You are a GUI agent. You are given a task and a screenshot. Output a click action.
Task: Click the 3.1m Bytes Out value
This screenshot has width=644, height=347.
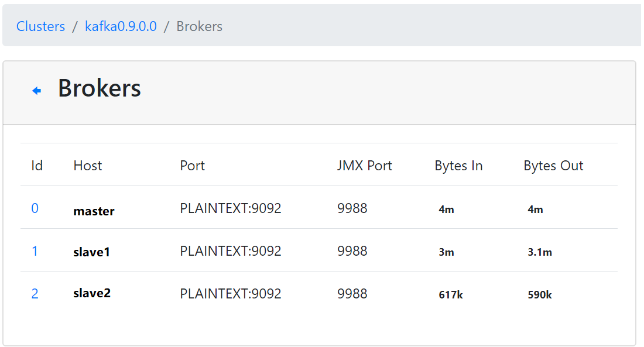pos(539,252)
